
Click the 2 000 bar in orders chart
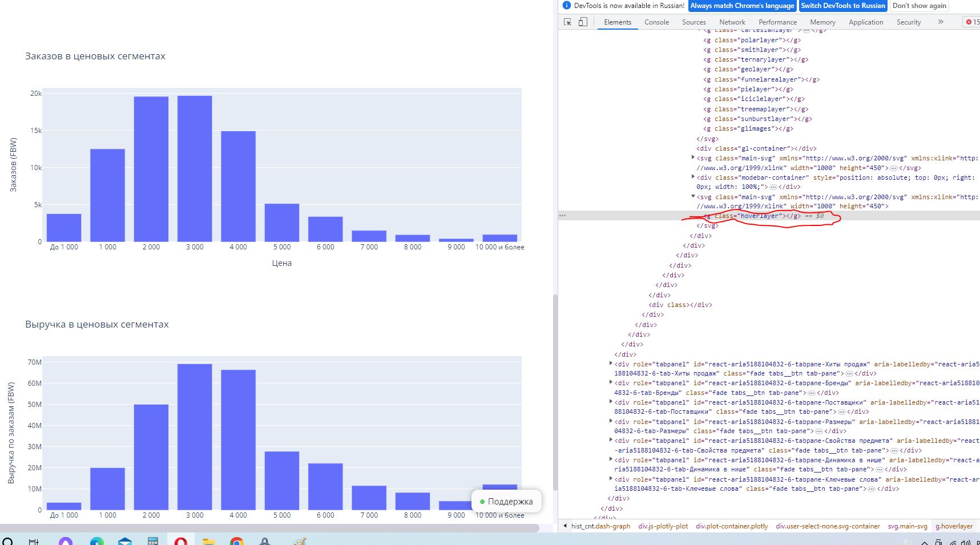coord(151,169)
